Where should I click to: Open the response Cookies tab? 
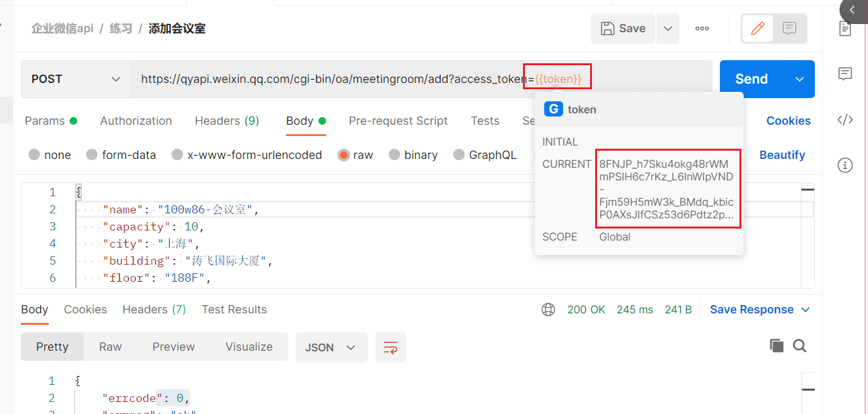tap(85, 310)
